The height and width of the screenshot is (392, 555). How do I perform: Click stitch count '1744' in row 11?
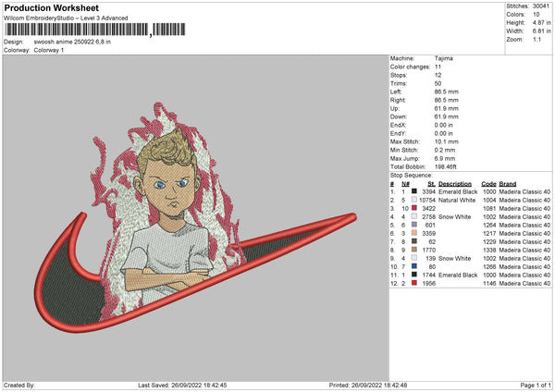[428, 275]
